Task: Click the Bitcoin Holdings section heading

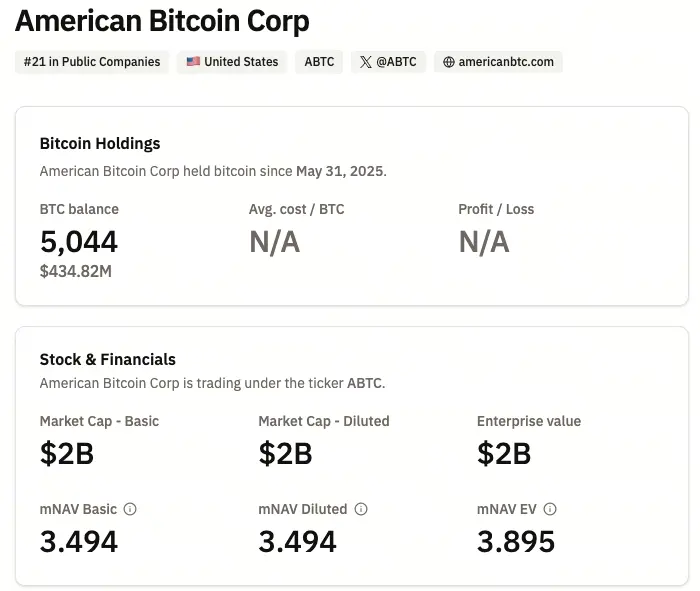Action: coord(100,144)
